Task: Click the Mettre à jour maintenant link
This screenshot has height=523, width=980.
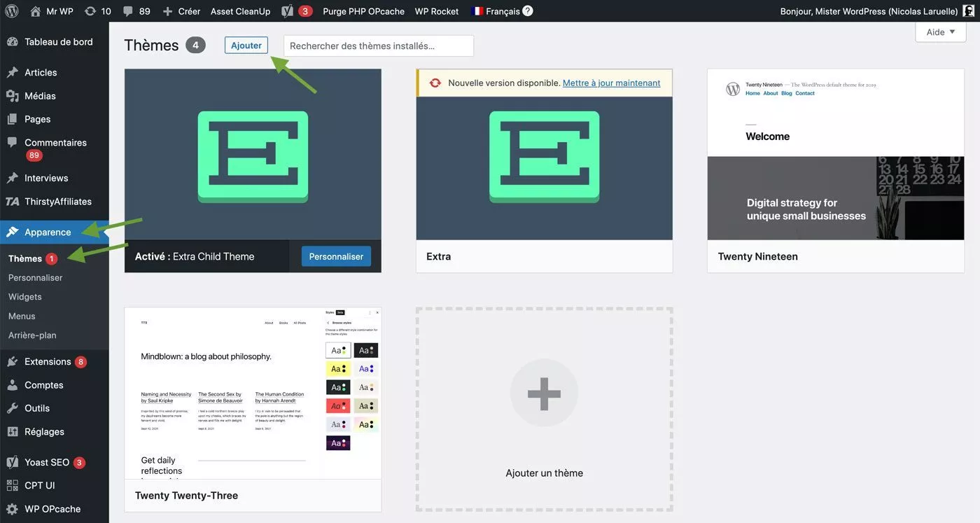Action: point(611,83)
